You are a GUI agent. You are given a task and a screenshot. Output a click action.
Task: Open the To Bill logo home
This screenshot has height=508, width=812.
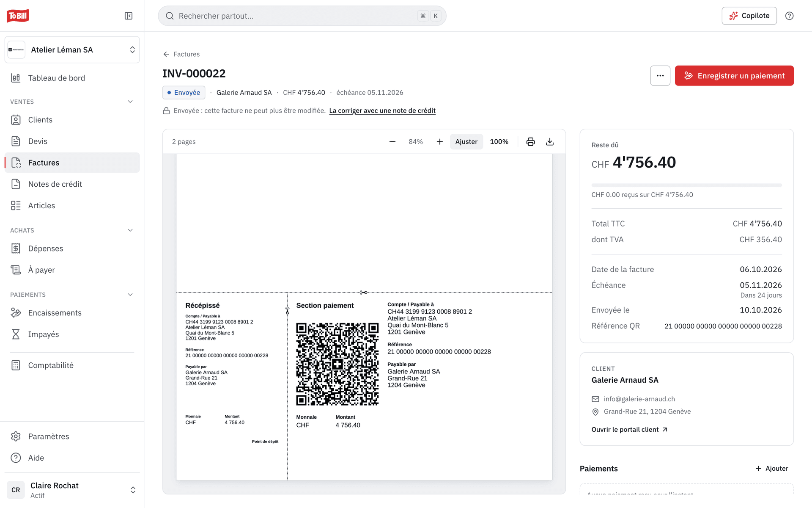tap(18, 16)
